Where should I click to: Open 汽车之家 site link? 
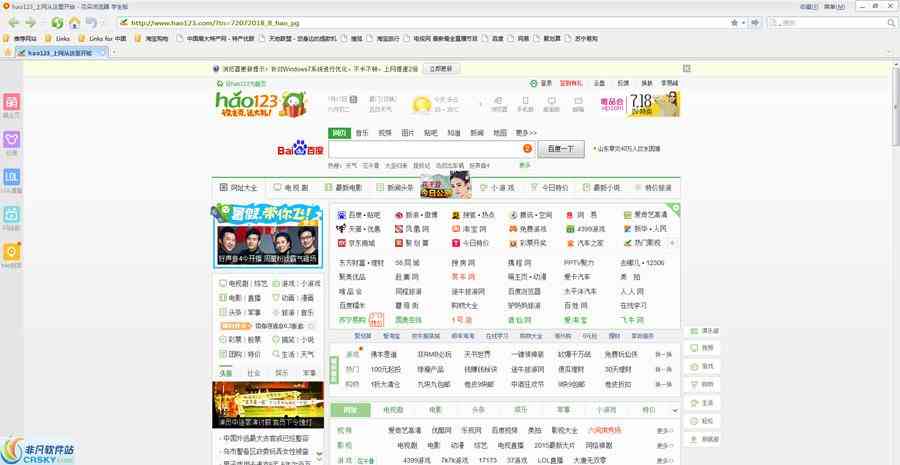(x=584, y=243)
